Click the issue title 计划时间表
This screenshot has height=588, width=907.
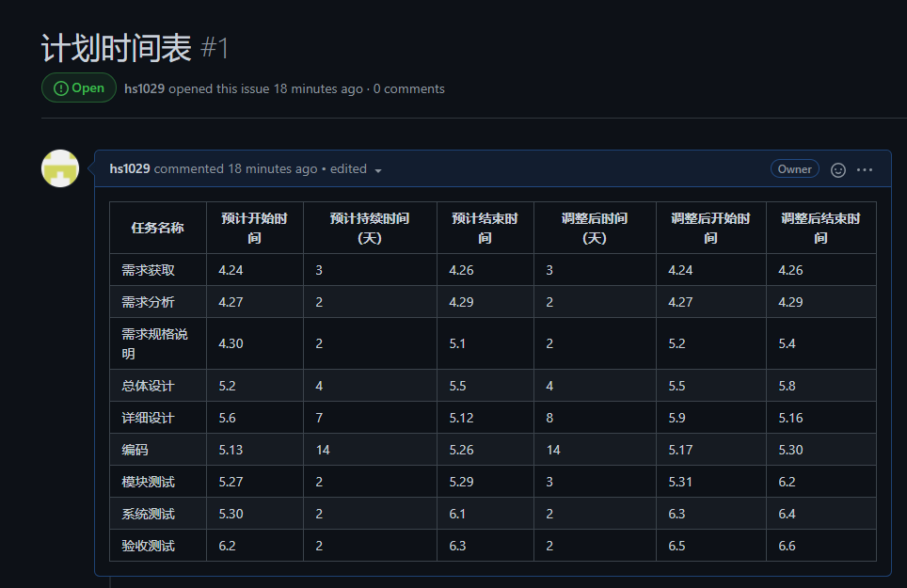117,48
